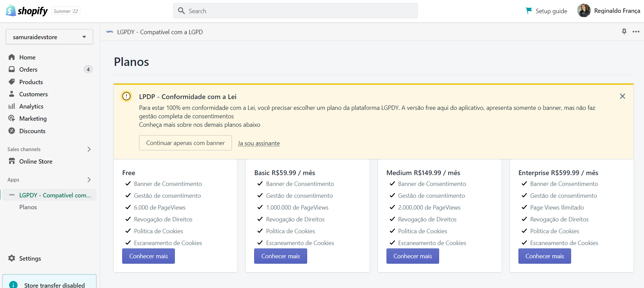Click the Setup guide flag icon
The width and height of the screenshot is (644, 288).
click(529, 11)
